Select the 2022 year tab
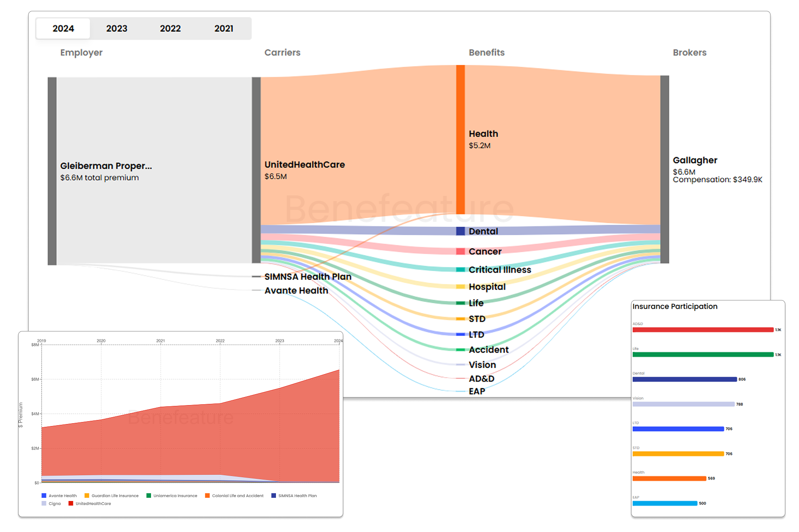 [x=170, y=29]
